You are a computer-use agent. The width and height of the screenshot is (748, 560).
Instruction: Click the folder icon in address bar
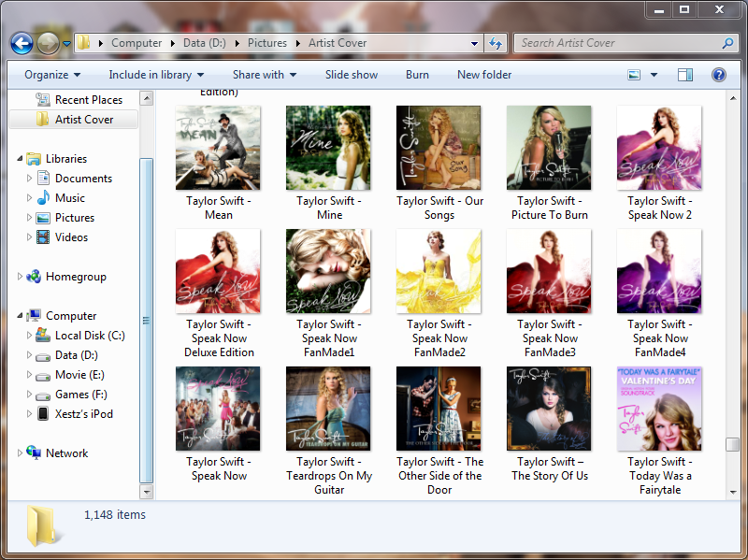84,42
